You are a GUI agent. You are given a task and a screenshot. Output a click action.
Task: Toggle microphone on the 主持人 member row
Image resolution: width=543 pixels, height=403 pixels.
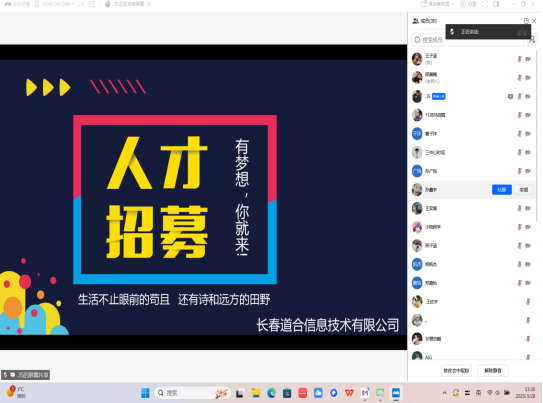[x=519, y=78]
